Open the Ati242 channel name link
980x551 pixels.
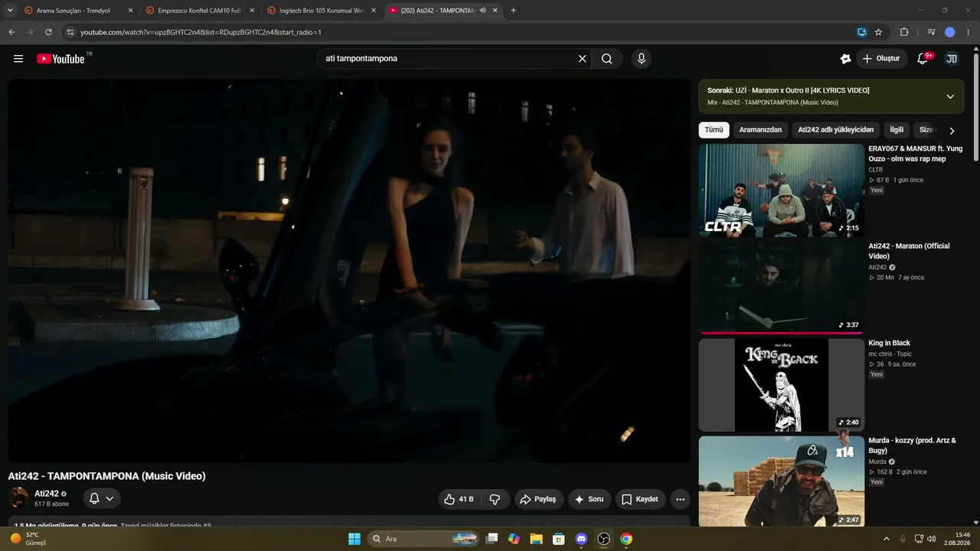47,494
